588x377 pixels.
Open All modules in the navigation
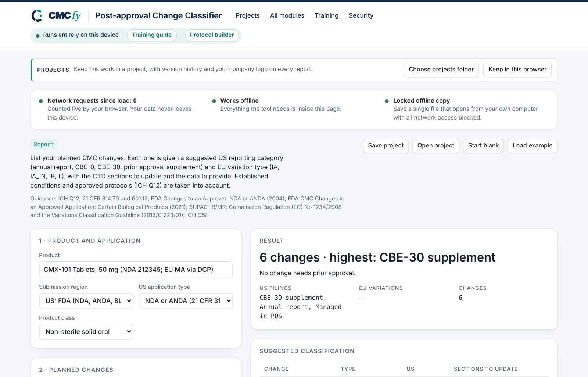[x=287, y=15]
